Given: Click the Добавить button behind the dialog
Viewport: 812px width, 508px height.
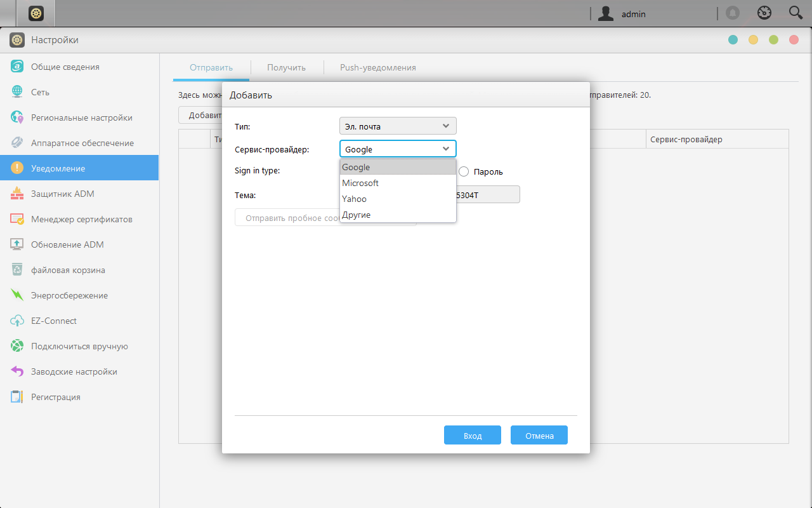Looking at the screenshot, I should [x=200, y=115].
